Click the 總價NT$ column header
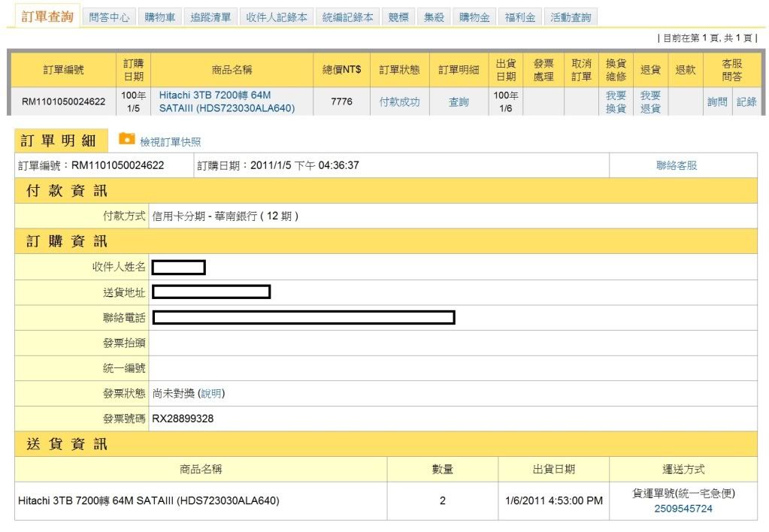 point(342,70)
